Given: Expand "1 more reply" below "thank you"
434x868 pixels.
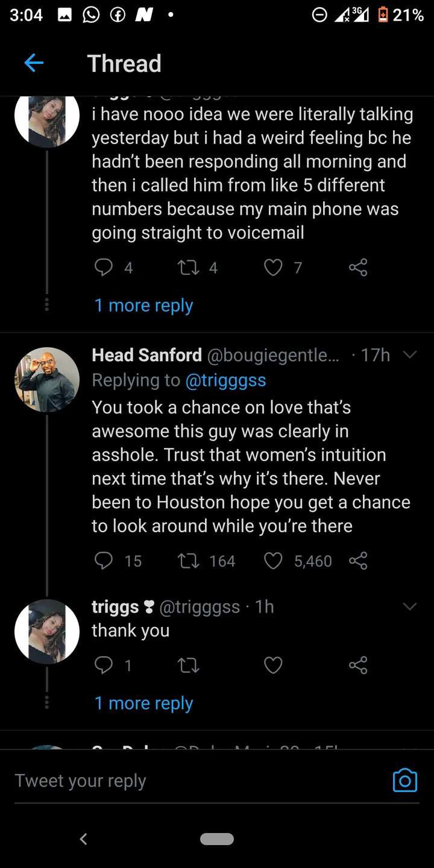Looking at the screenshot, I should (143, 703).
